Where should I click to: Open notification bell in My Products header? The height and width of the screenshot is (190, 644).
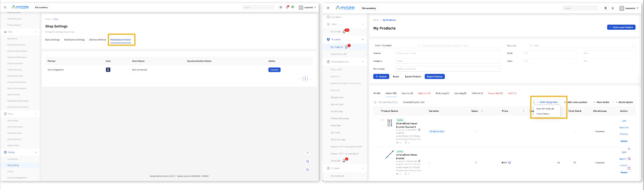tap(613, 8)
